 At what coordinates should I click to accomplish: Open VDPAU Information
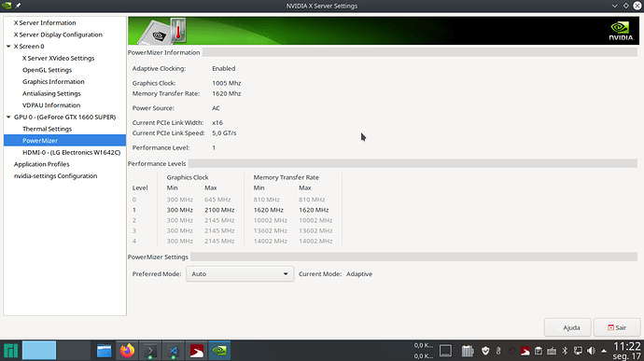(x=51, y=105)
